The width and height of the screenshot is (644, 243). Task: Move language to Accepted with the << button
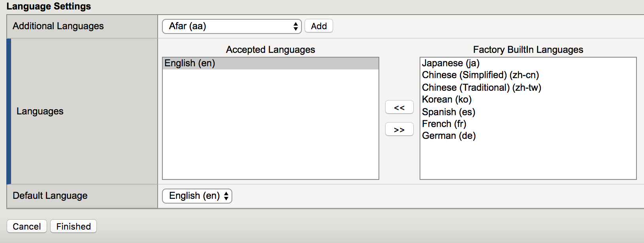pyautogui.click(x=399, y=107)
